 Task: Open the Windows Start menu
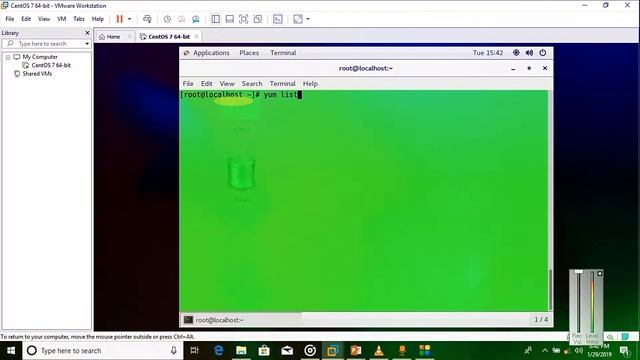11,351
